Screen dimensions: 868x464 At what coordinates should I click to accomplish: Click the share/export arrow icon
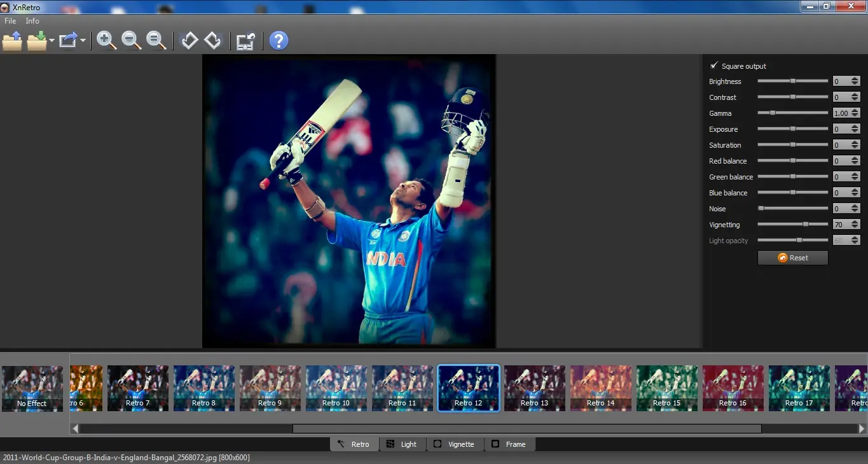[67, 41]
